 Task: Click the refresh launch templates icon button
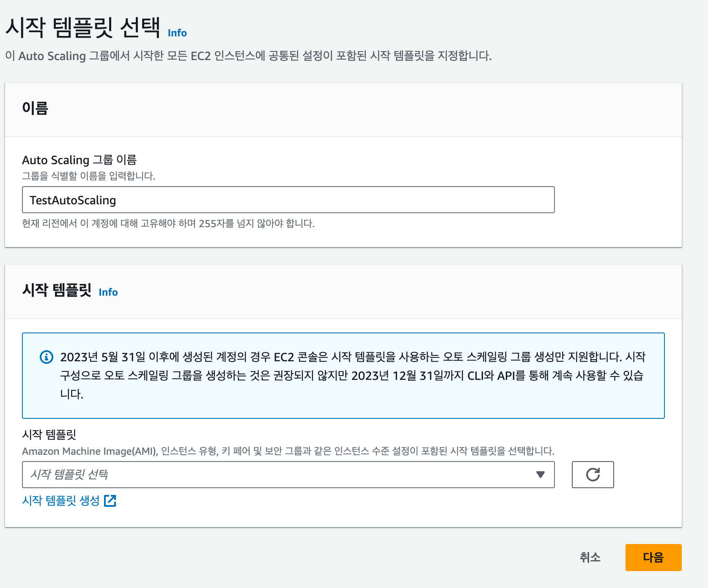coord(593,475)
